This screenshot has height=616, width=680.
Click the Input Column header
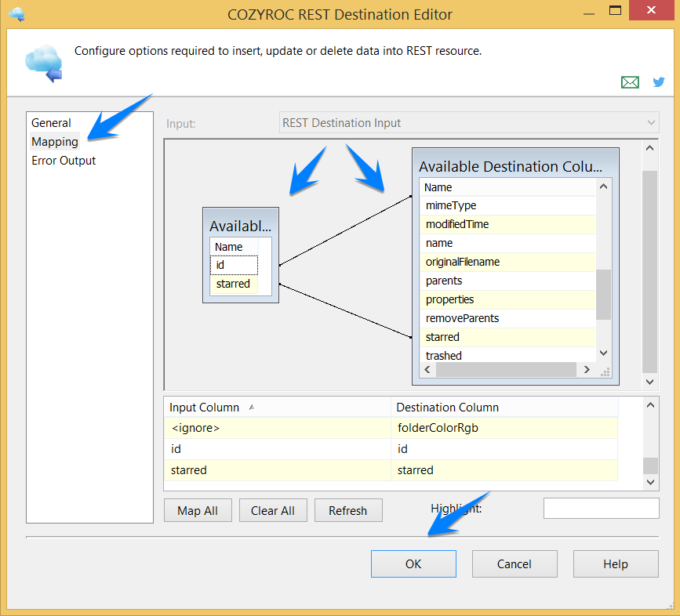pyautogui.click(x=278, y=408)
